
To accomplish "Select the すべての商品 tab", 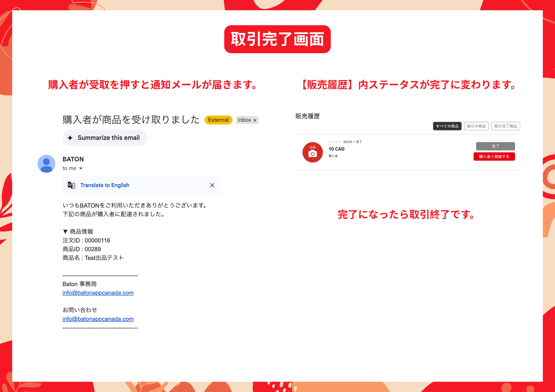I will (x=447, y=126).
